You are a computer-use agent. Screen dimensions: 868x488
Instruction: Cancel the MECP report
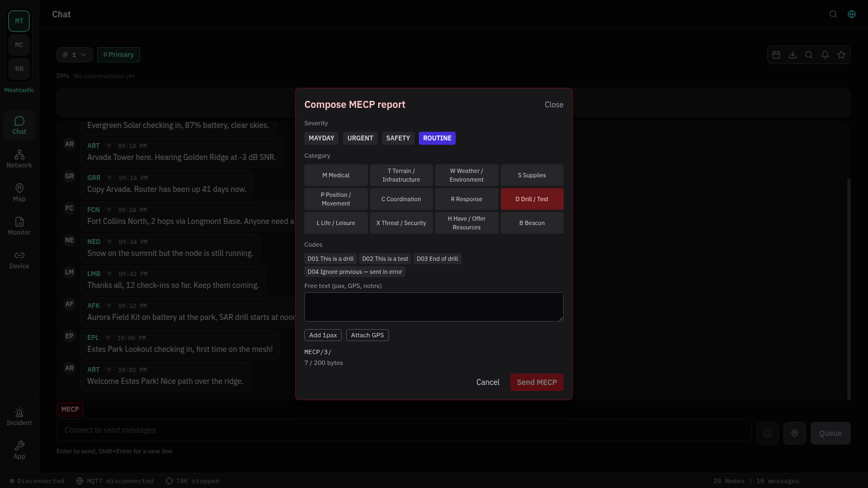(488, 382)
